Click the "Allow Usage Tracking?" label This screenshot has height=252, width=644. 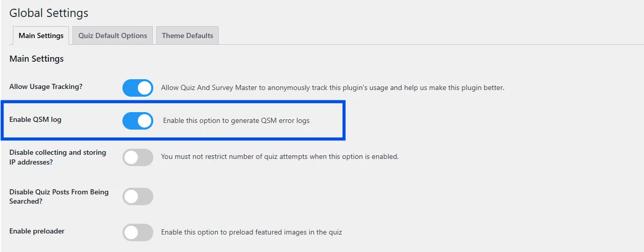pyautogui.click(x=46, y=86)
